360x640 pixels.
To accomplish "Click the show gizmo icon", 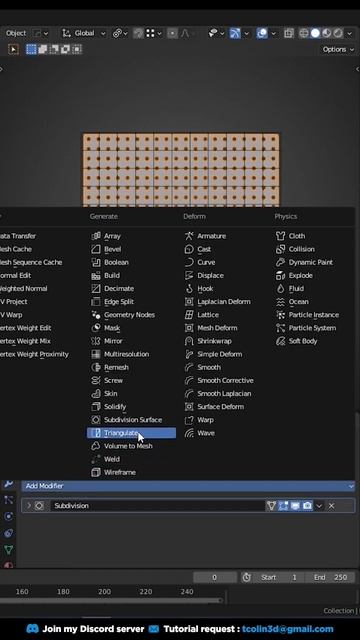I will (x=235, y=33).
